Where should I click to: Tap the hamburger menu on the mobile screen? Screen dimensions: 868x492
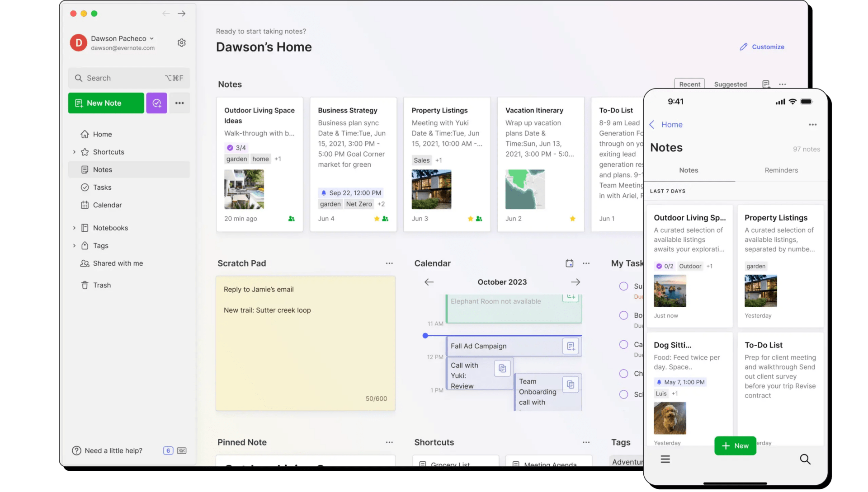[x=665, y=459]
